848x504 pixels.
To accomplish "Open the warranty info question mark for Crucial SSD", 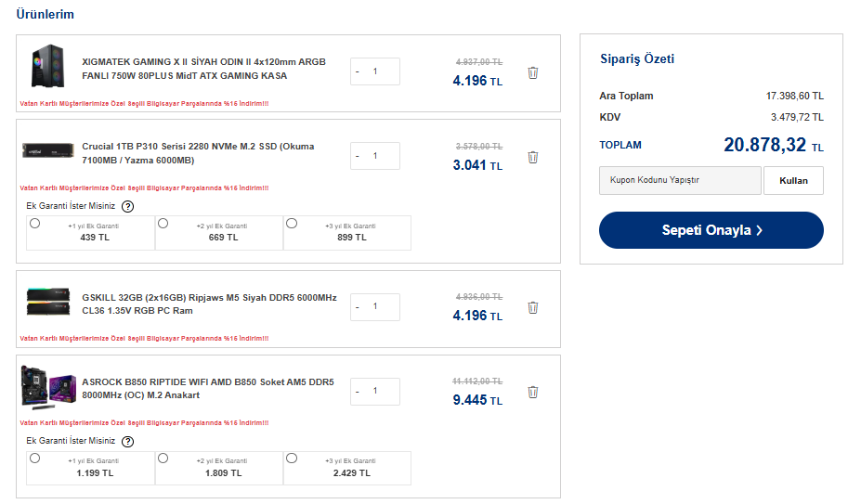I will coord(128,207).
